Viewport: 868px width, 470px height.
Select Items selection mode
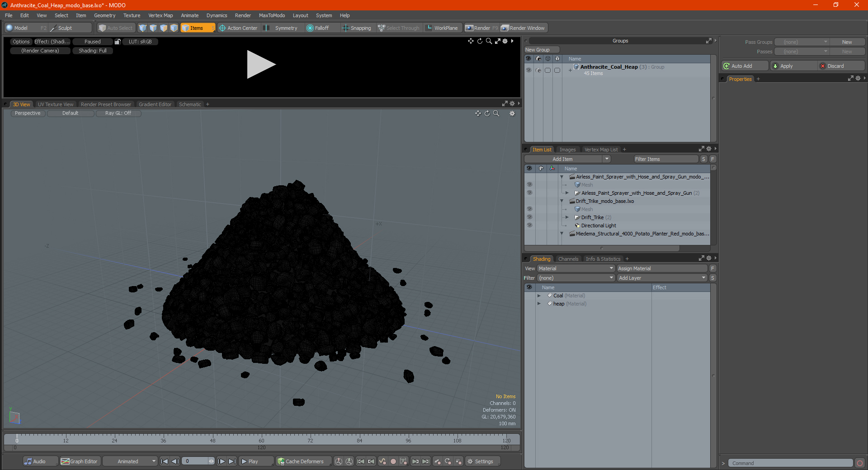(x=198, y=28)
